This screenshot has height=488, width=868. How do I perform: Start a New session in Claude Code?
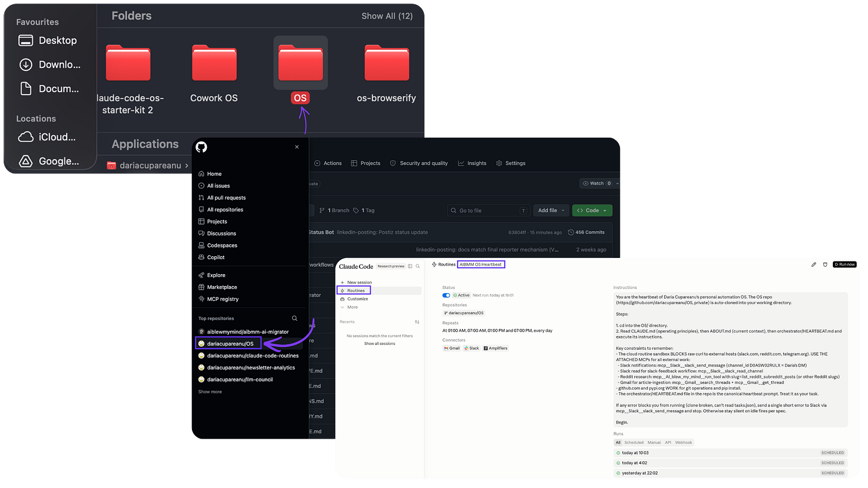[x=356, y=282]
